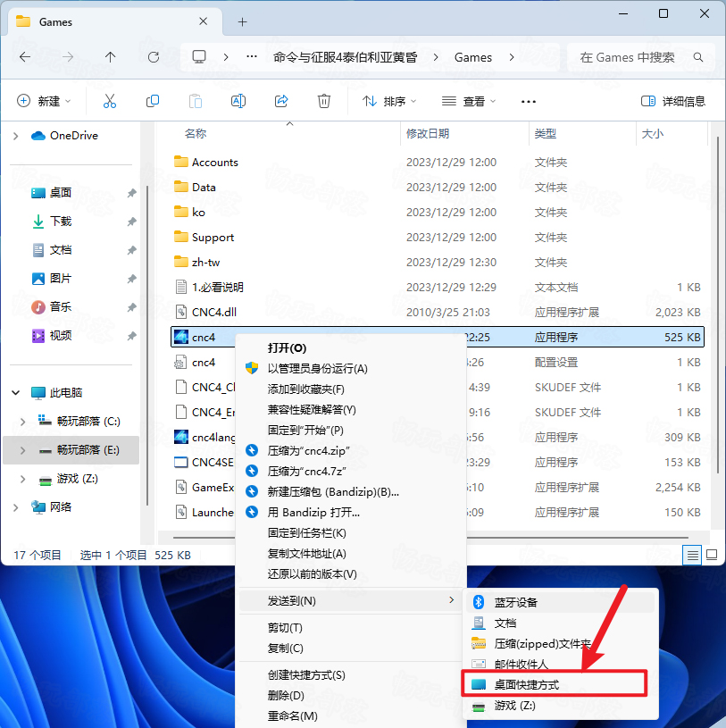
Task: Go back with the left arrow button
Action: coord(25,57)
